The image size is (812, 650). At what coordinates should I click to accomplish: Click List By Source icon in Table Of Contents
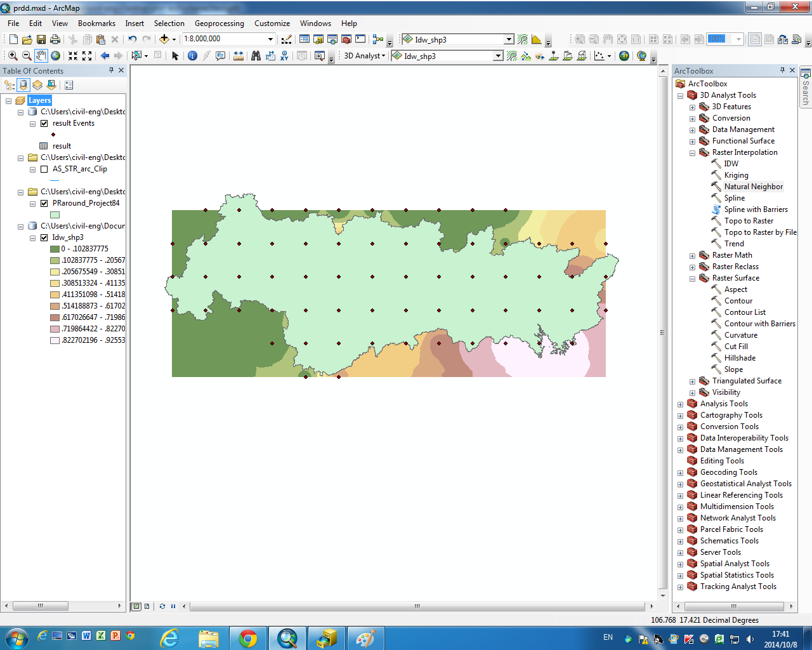(23, 84)
